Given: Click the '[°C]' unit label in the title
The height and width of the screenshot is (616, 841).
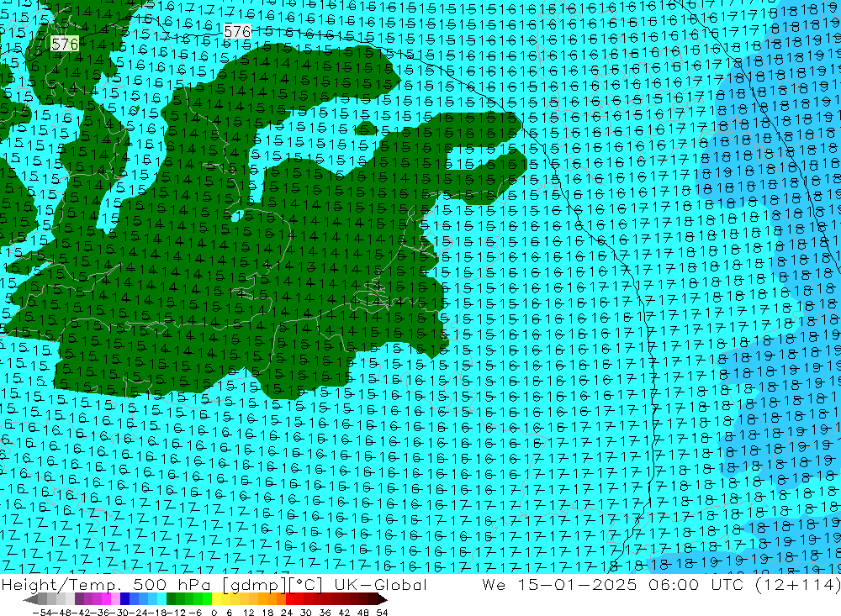Looking at the screenshot, I should tap(306, 586).
